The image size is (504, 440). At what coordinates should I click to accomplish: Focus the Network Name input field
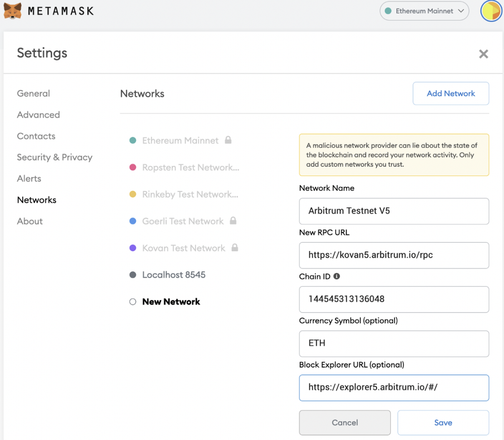pos(394,211)
